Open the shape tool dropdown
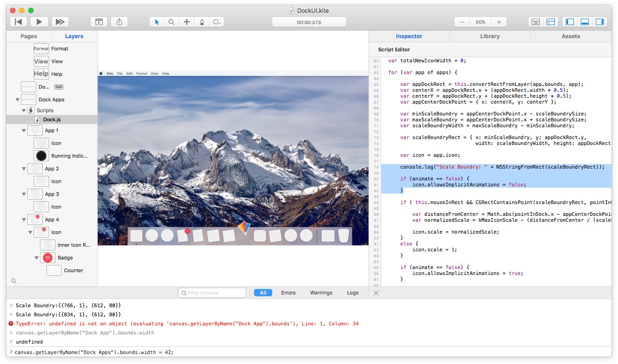Image resolution: width=618 pixels, height=364 pixels. [x=217, y=22]
